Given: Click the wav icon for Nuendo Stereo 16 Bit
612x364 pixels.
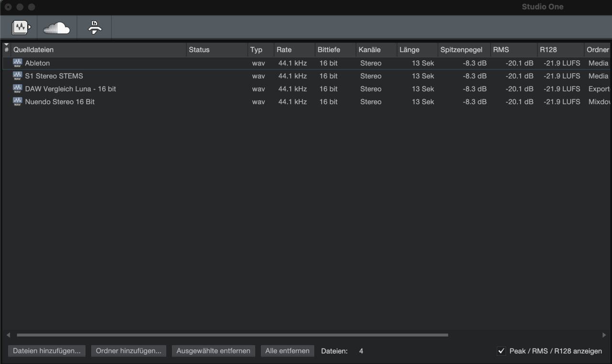Looking at the screenshot, I should [18, 102].
